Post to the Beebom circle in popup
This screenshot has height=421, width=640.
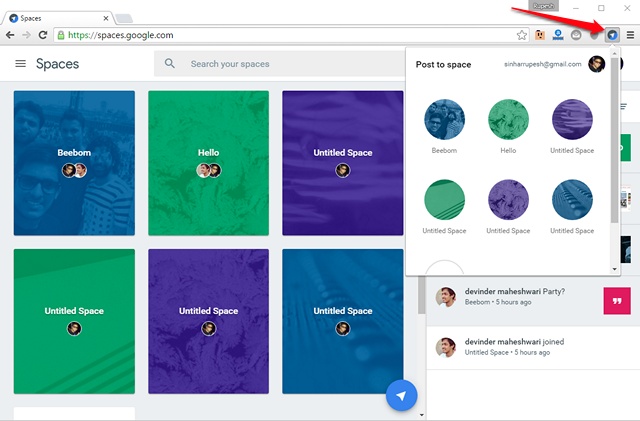[x=444, y=119]
